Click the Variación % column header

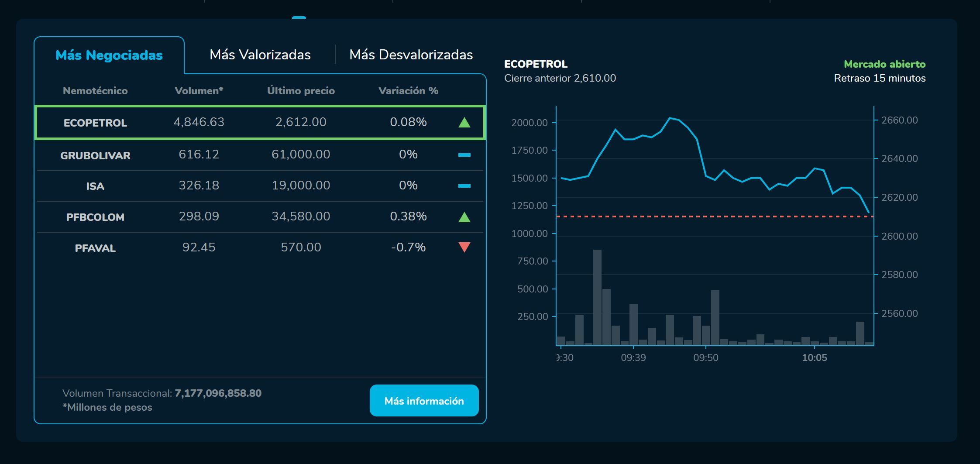[408, 91]
